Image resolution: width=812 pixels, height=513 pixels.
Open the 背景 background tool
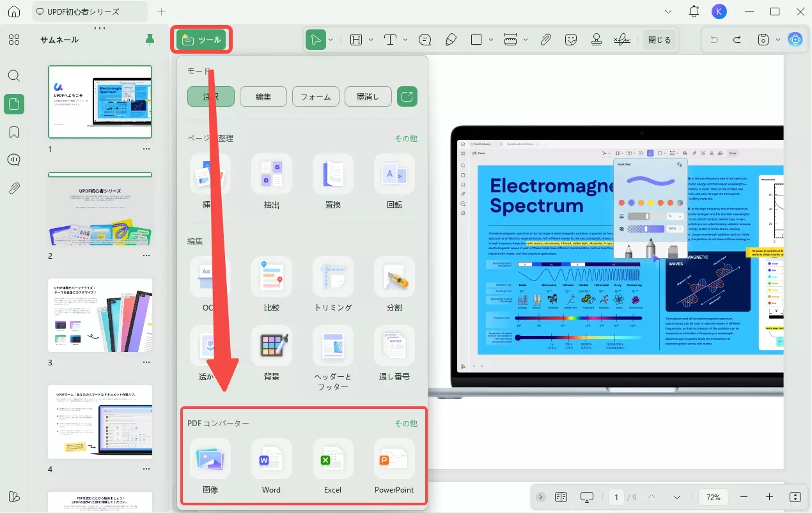271,346
